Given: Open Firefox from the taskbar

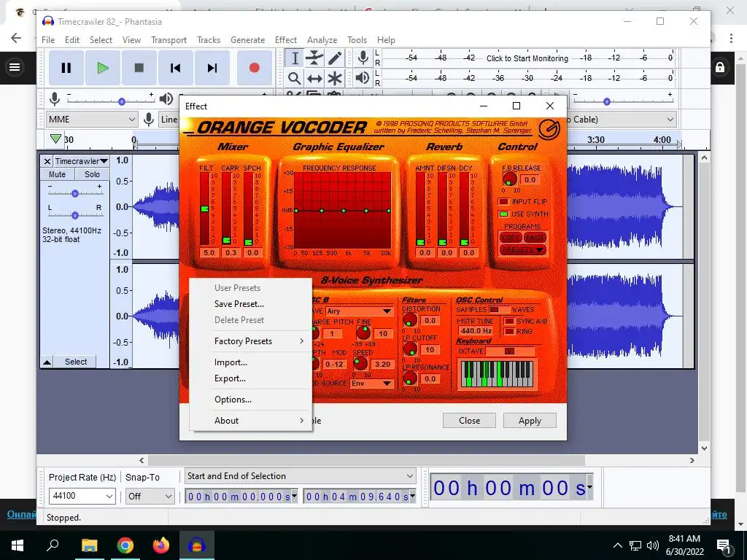Looking at the screenshot, I should [x=161, y=545].
